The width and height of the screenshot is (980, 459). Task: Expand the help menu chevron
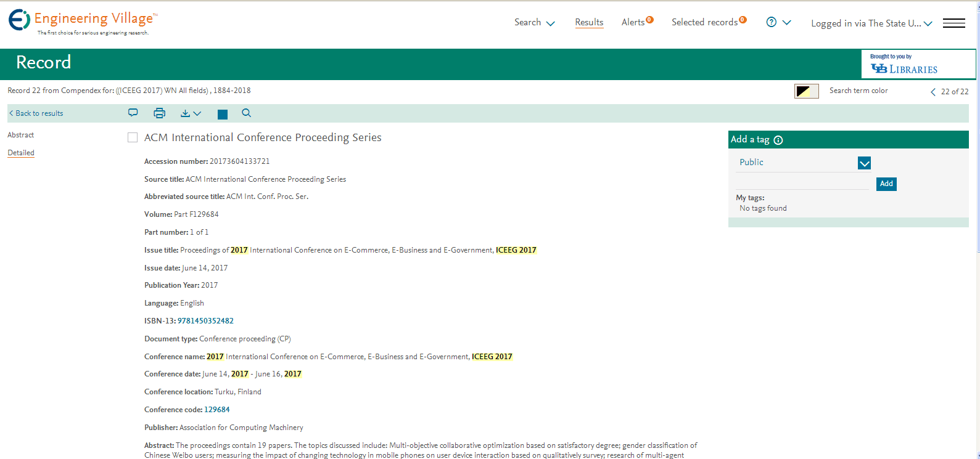pyautogui.click(x=786, y=22)
